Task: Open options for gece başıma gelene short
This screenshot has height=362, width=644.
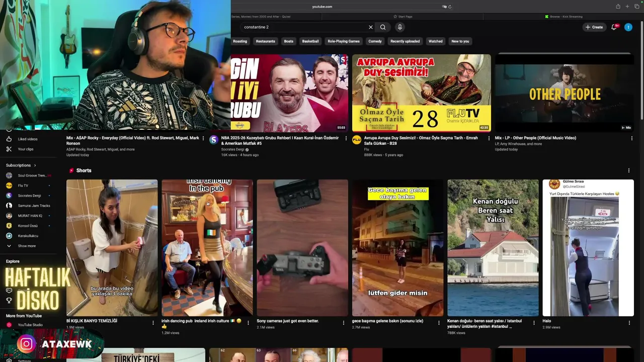Action: 439,323
